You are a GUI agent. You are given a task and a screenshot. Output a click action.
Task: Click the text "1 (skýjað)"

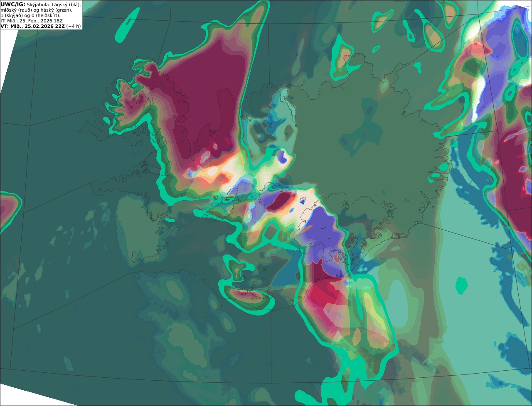12,15
